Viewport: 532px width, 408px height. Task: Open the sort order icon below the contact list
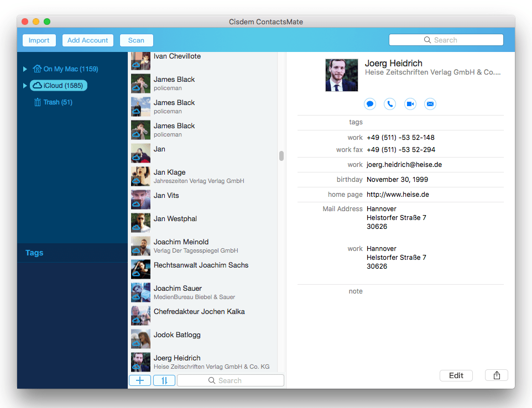click(x=164, y=380)
